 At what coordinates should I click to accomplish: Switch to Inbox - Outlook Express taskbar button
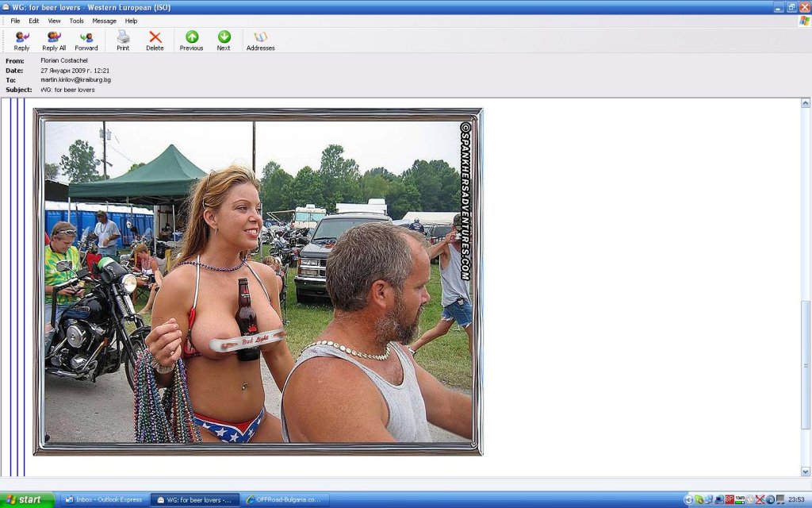click(104, 500)
